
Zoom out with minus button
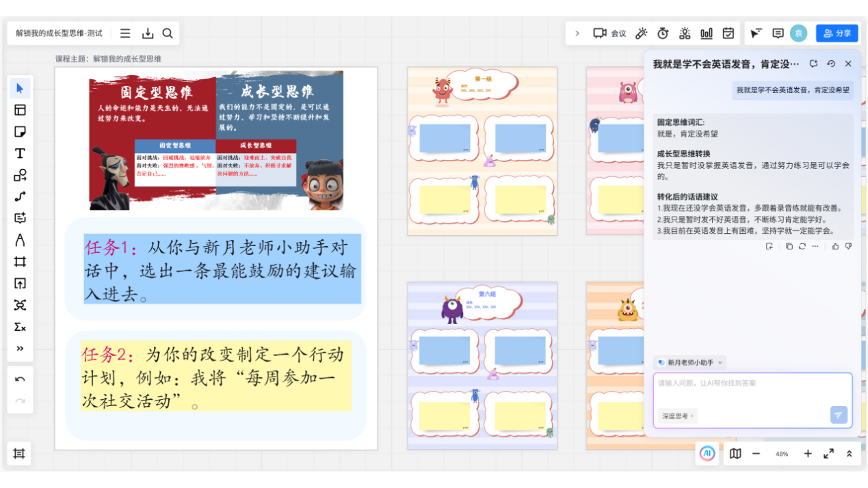[x=756, y=453]
